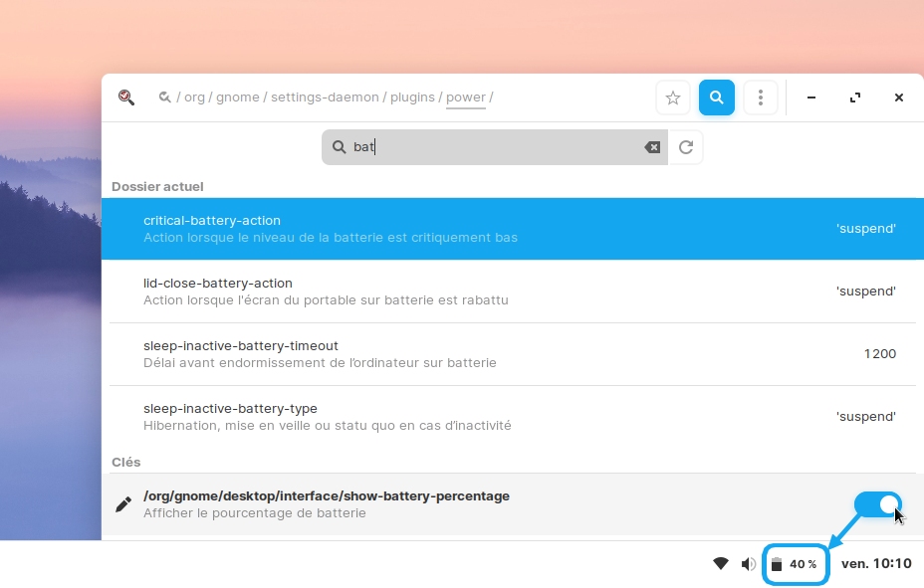Image resolution: width=924 pixels, height=588 pixels.
Task: Toggle the blue search button
Action: 717,98
